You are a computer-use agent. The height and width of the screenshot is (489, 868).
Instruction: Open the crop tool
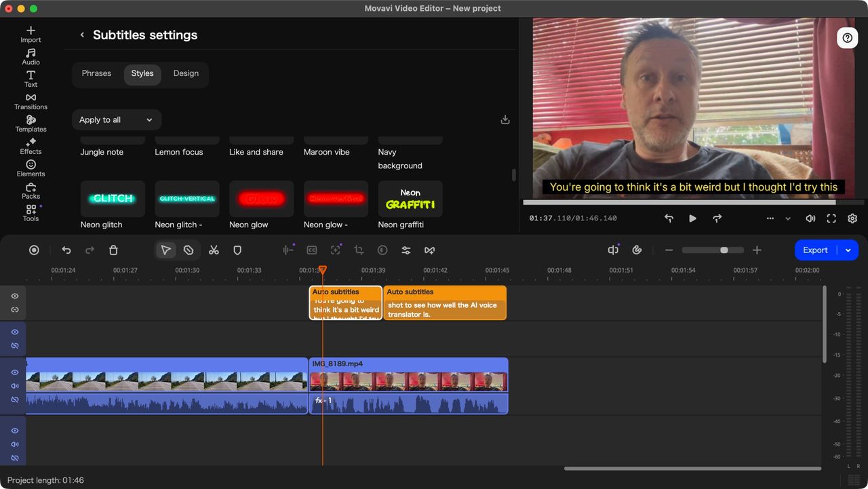click(359, 250)
